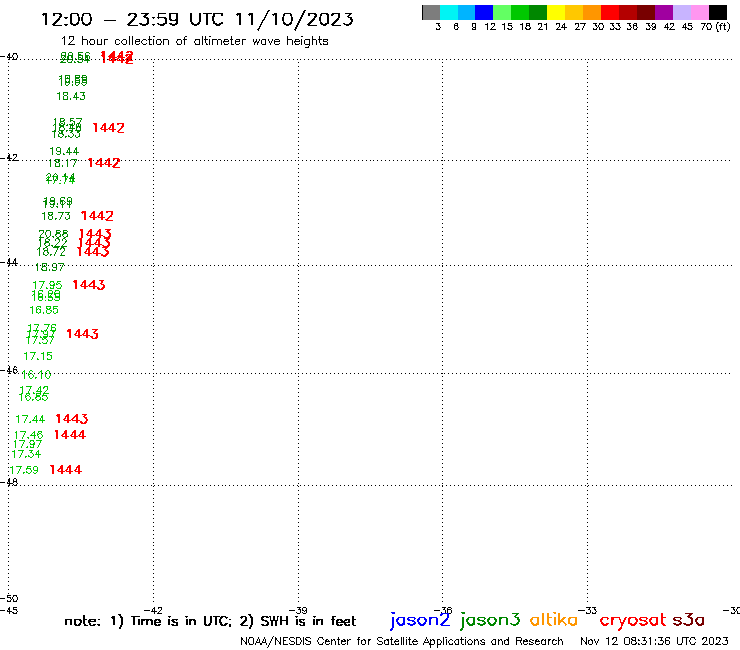Click the wave height value 19.44
Image resolution: width=740 pixels, height=650 pixels.
pyautogui.click(x=64, y=152)
